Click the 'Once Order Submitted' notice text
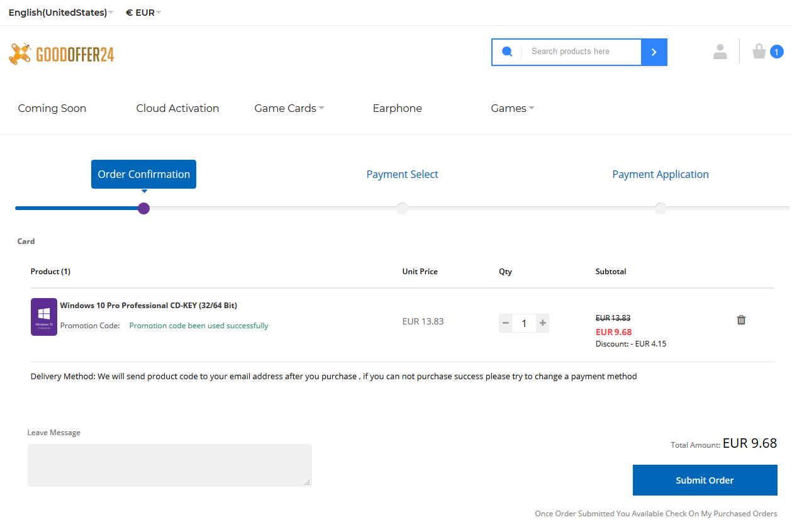 coord(656,514)
